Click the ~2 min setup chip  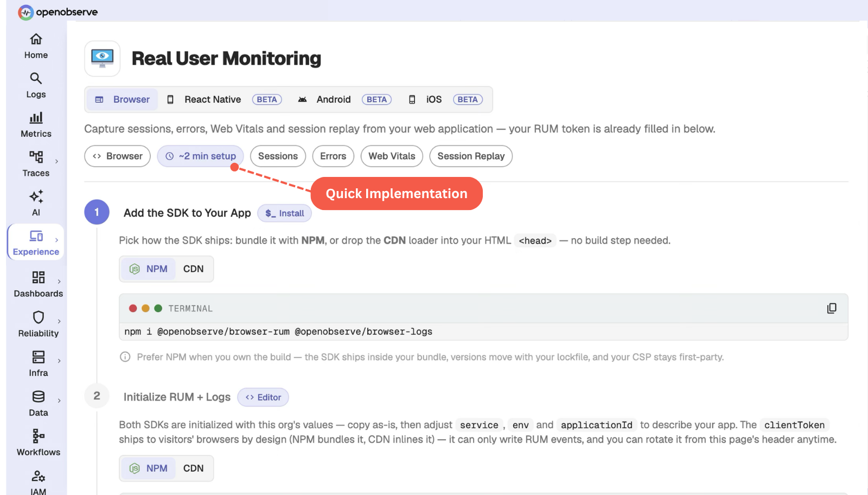[x=200, y=156]
